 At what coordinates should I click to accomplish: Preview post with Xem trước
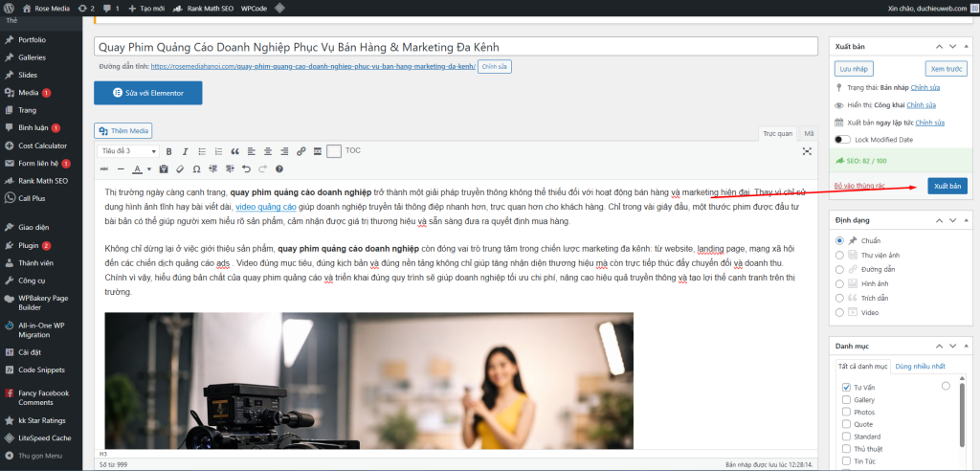(x=946, y=69)
